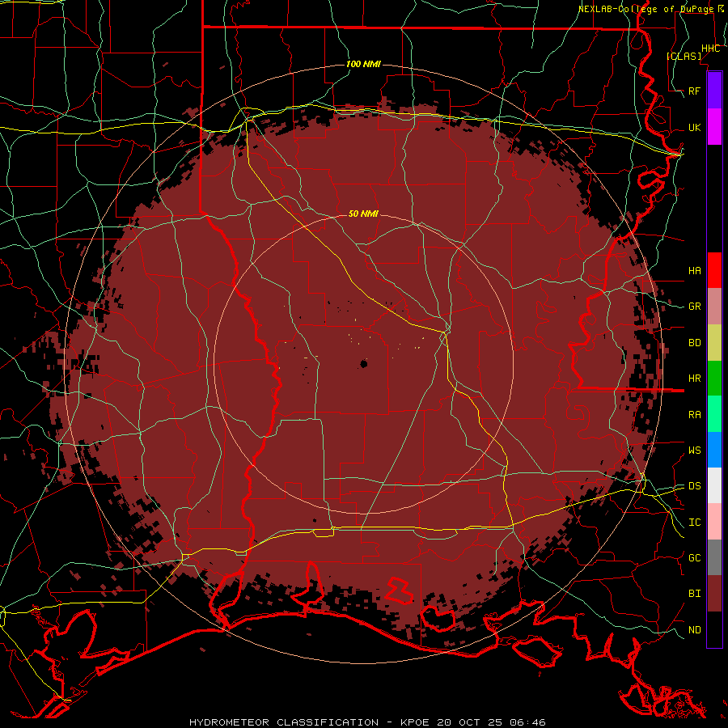728x728 pixels.
Task: Click the mint green RA legend swatch
Action: 714,414
